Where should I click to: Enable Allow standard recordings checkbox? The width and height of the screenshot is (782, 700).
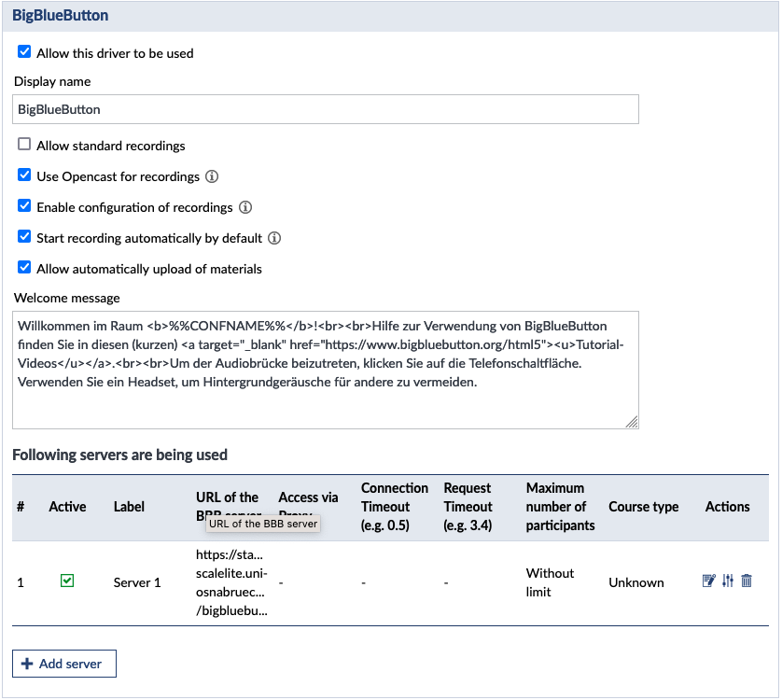25,145
